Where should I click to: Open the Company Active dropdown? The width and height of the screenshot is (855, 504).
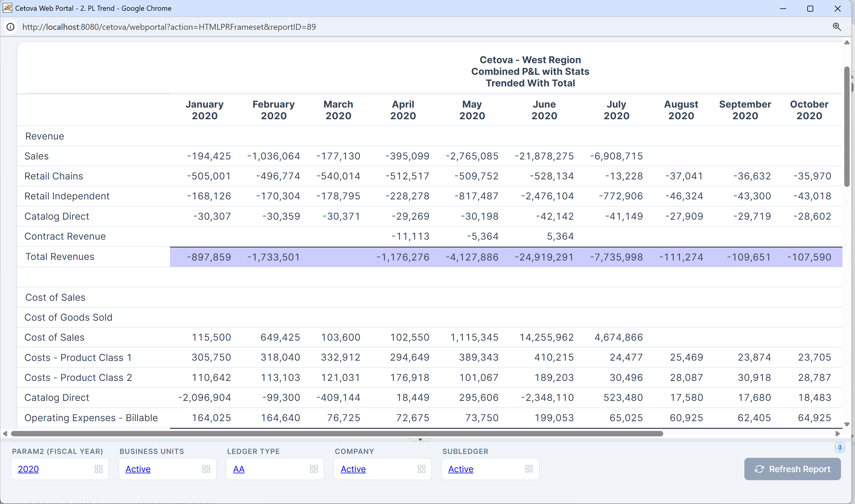pyautogui.click(x=353, y=469)
